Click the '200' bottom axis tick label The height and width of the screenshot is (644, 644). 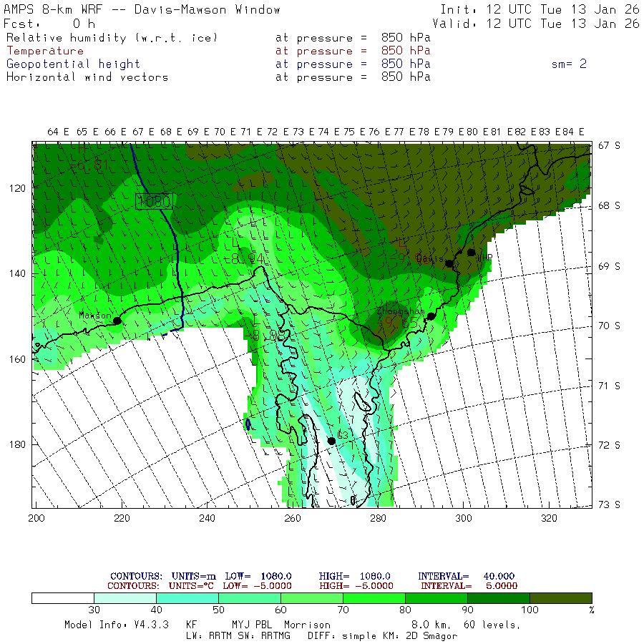36,518
